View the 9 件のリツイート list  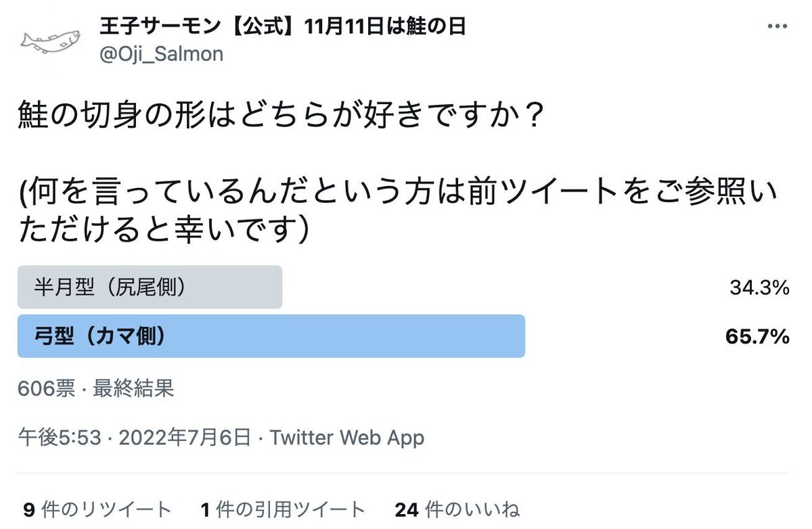point(97,509)
